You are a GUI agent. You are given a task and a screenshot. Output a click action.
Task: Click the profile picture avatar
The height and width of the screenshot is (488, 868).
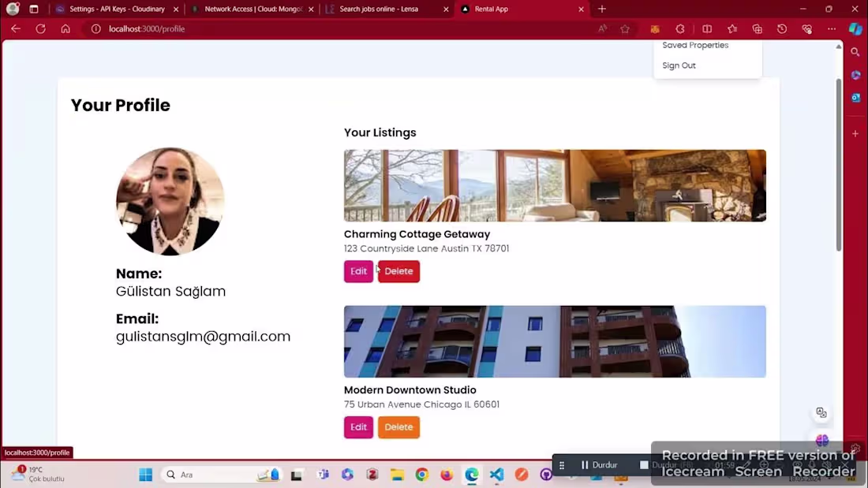[170, 201]
